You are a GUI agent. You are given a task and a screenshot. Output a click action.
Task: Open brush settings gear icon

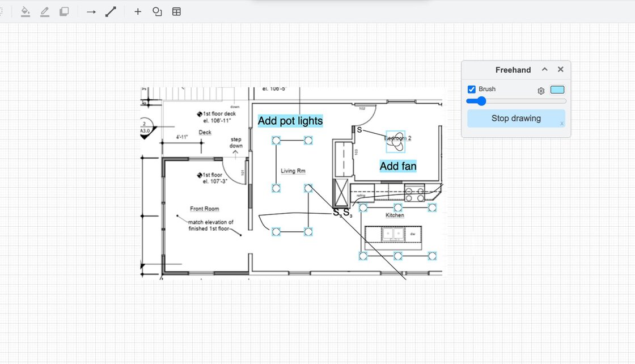coord(541,91)
